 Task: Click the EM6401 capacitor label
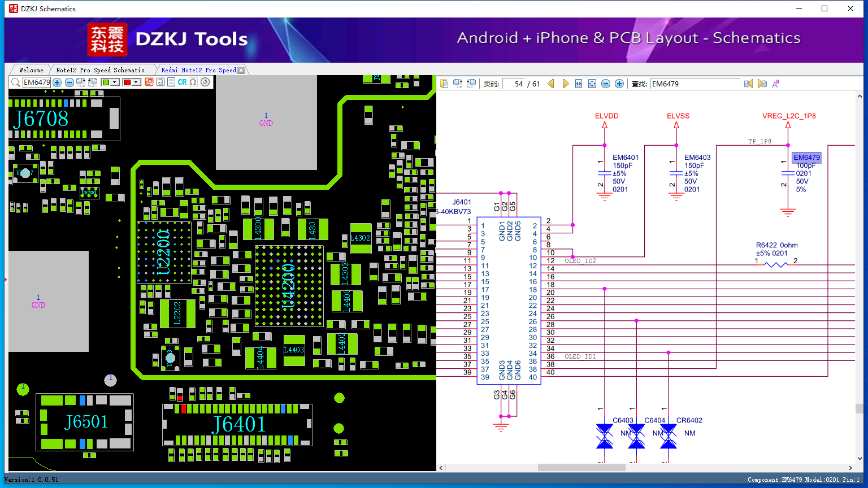click(626, 158)
